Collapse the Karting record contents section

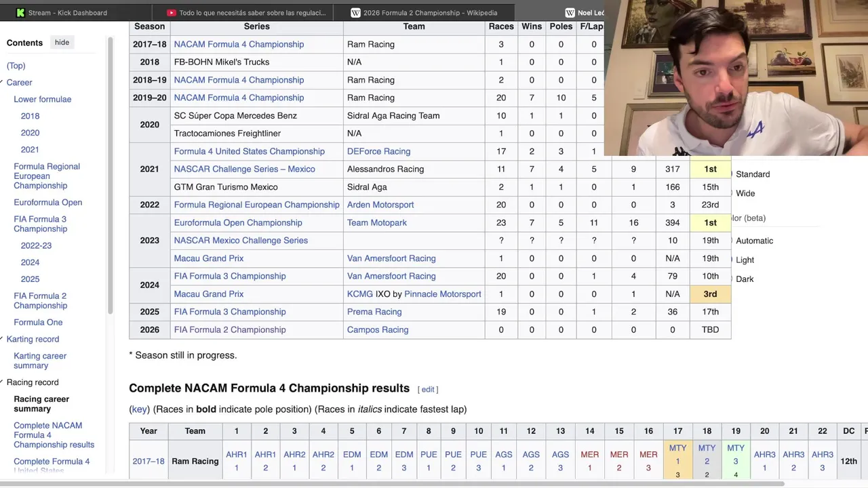[x=2, y=339]
